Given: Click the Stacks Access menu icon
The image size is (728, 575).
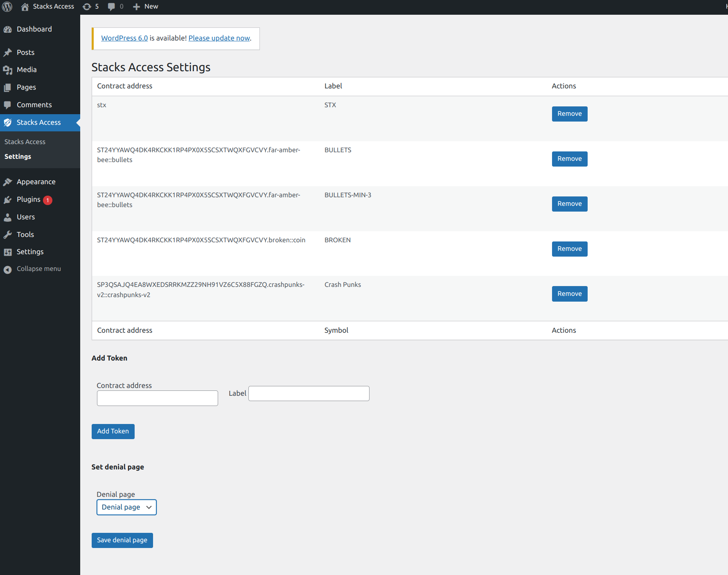Looking at the screenshot, I should [8, 123].
